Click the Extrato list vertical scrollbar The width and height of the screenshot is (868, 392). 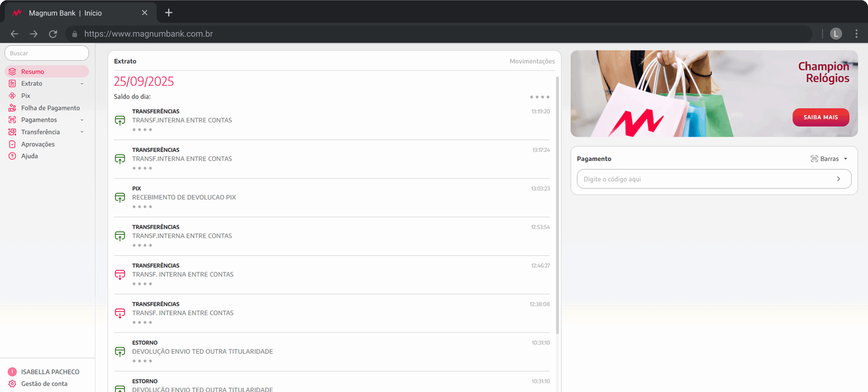coord(557,203)
